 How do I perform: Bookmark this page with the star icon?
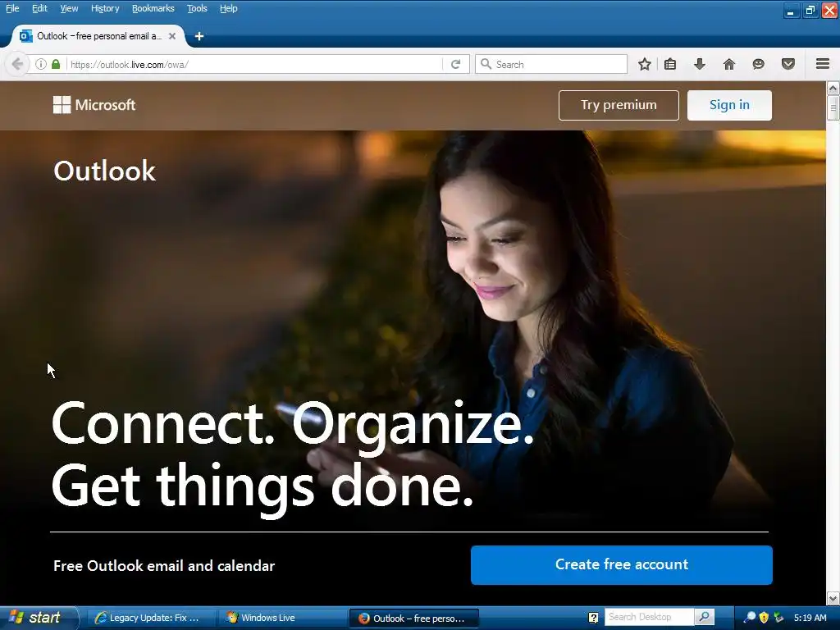645,64
